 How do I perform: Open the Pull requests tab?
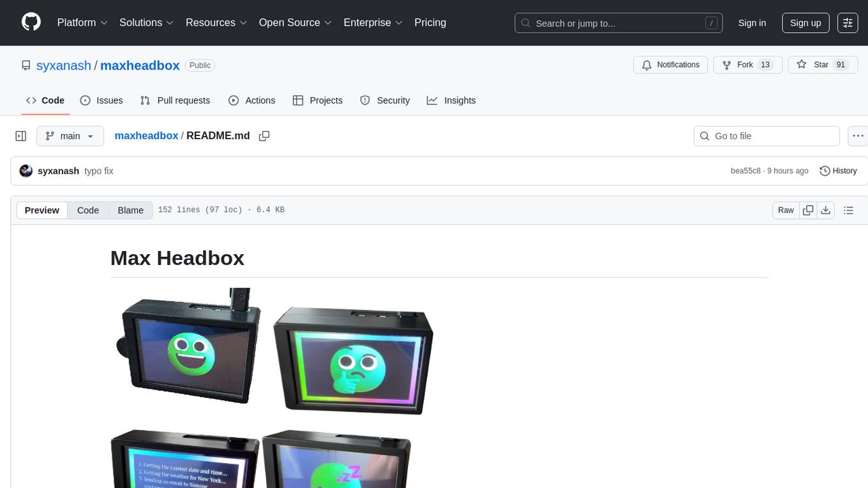pyautogui.click(x=175, y=100)
